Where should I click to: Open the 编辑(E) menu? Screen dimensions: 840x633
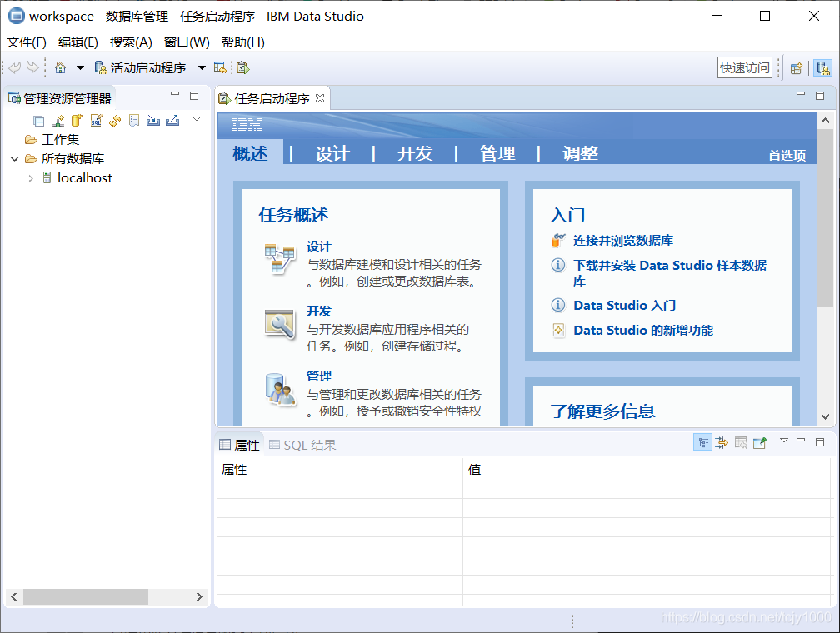pos(78,42)
